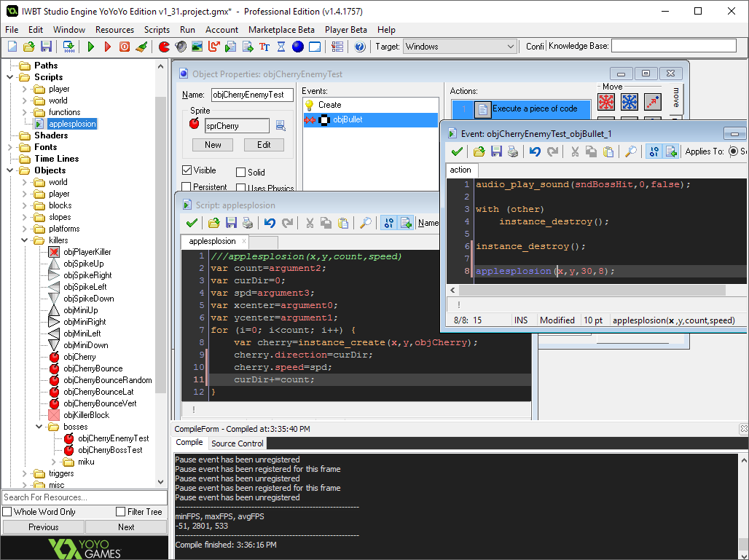The width and height of the screenshot is (749, 560).
Task: Create a font with the TT icon
Action: tap(264, 47)
